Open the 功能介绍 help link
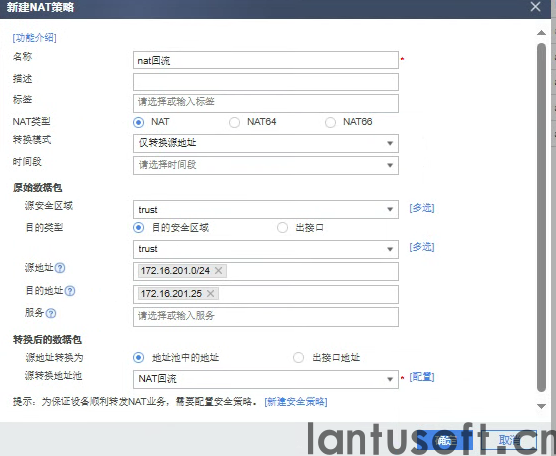The height and width of the screenshot is (456, 556). point(34,38)
